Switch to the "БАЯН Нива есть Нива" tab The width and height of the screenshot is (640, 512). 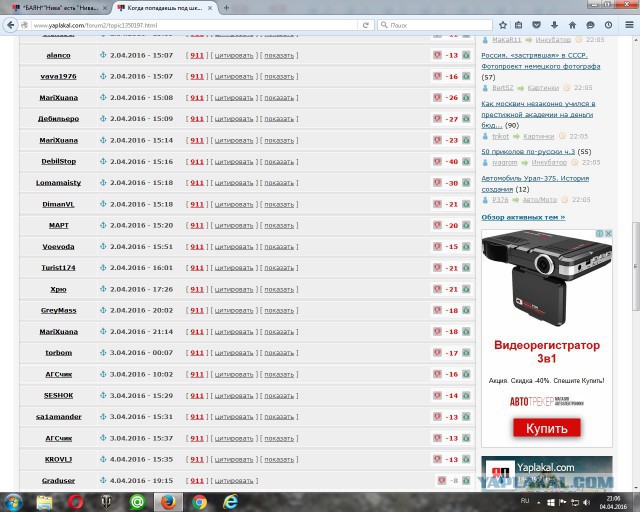coord(60,7)
